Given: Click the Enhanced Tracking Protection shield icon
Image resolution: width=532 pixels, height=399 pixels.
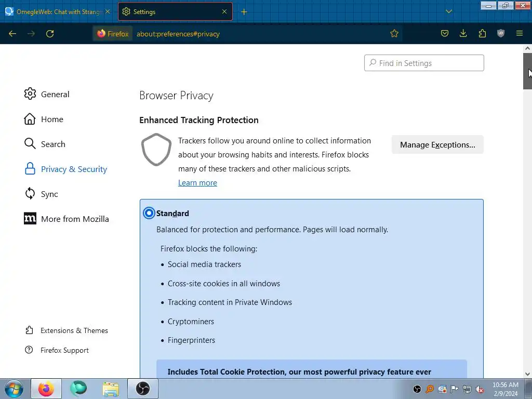Looking at the screenshot, I should coord(156,150).
